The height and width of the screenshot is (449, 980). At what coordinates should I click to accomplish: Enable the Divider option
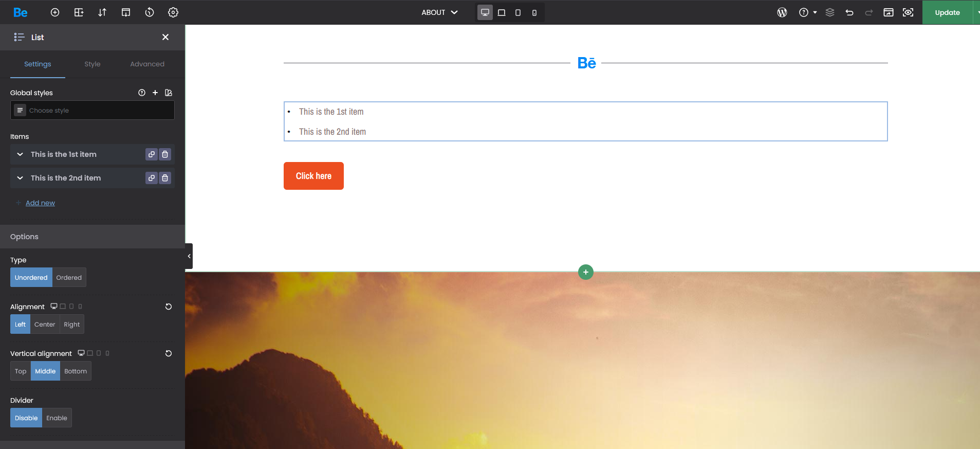(57, 418)
